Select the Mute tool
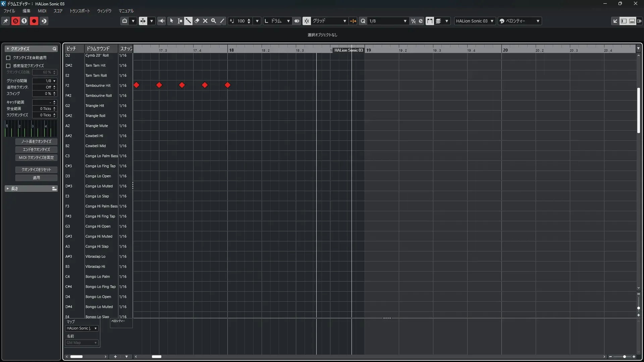Image resolution: width=644 pixels, height=362 pixels. pos(205,21)
